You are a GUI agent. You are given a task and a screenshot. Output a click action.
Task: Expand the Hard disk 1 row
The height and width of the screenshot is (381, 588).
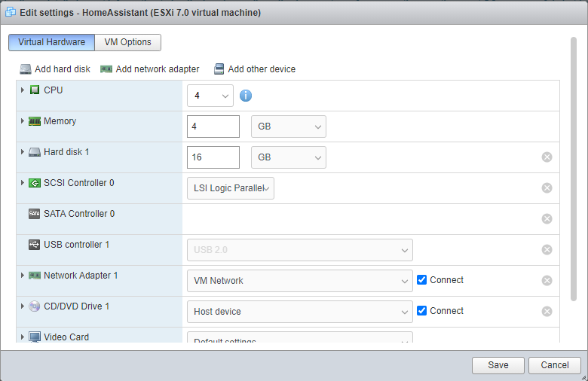click(23, 152)
